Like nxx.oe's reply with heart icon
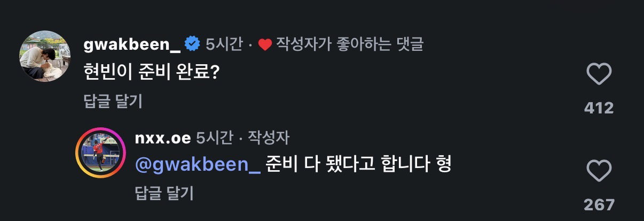 coord(599,171)
